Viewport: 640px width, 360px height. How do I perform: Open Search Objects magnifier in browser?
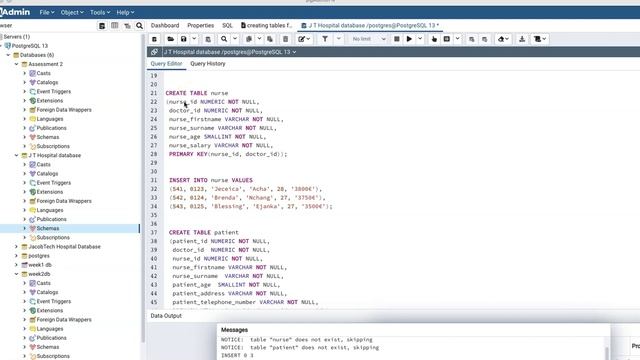(x=140, y=26)
